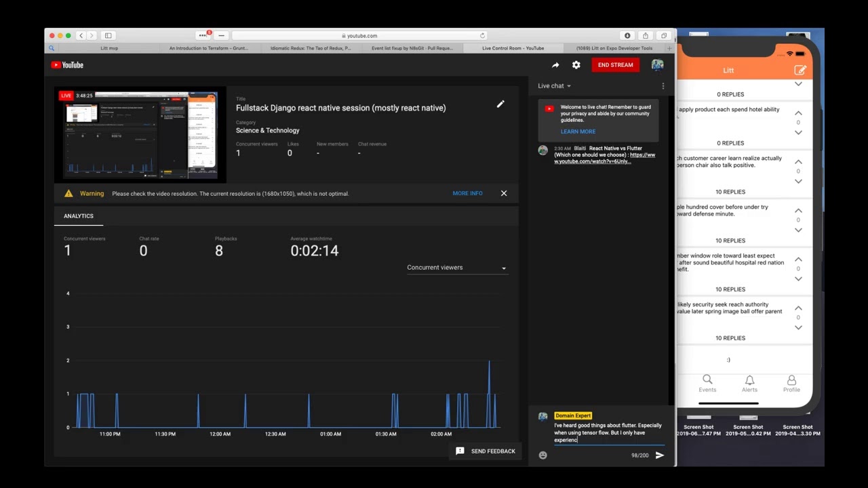This screenshot has height=488, width=868.
Task: Click the Safari back arrow
Action: [x=81, y=36]
